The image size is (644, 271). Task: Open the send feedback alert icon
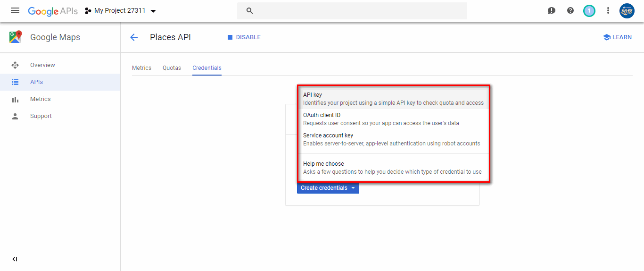[x=552, y=10]
